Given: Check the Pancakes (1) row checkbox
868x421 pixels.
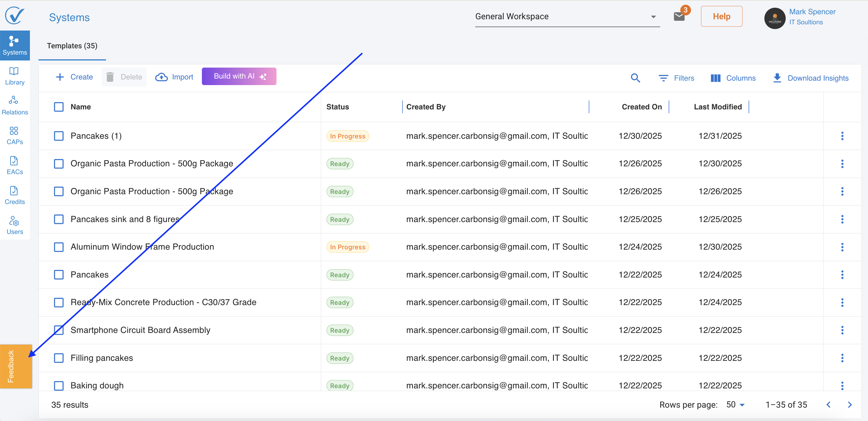Looking at the screenshot, I should (x=59, y=136).
